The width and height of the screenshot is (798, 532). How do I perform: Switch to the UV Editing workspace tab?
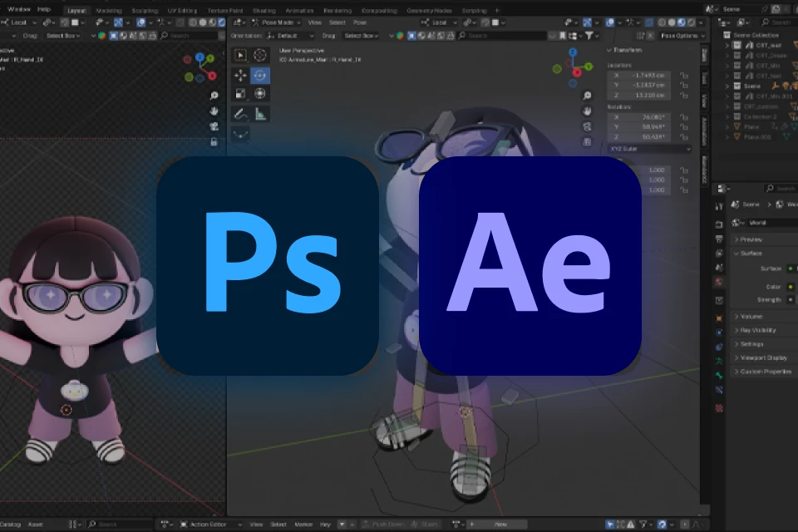pos(182,10)
